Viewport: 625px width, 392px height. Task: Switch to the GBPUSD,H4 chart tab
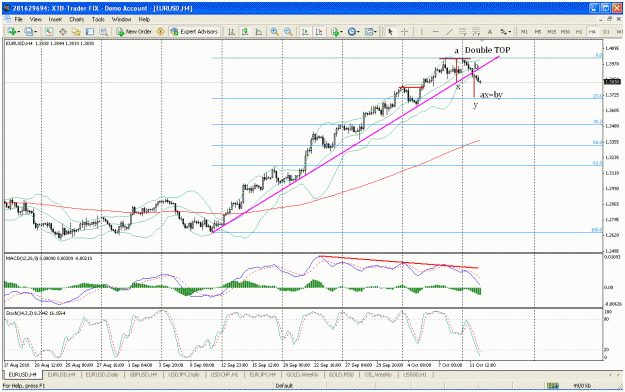143,375
